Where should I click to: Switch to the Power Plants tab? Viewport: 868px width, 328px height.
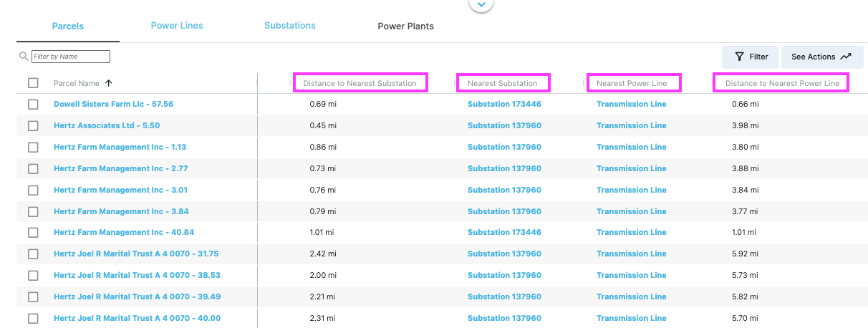pos(406,26)
